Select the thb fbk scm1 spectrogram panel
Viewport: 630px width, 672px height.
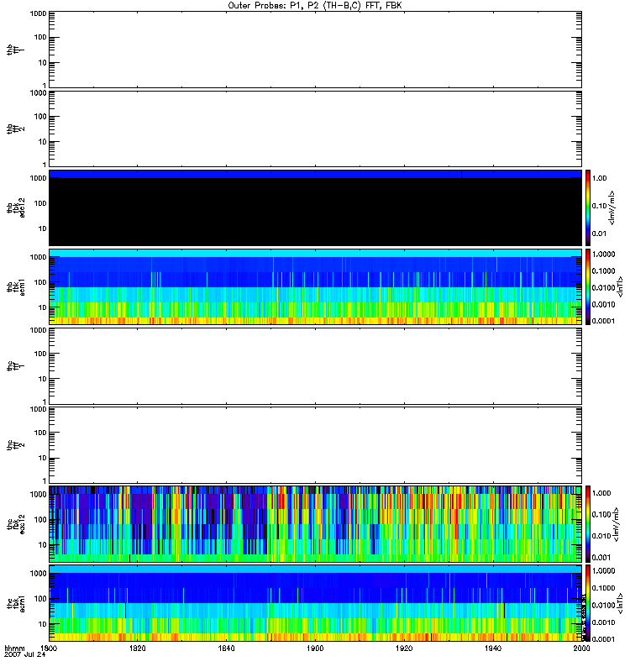(x=314, y=286)
